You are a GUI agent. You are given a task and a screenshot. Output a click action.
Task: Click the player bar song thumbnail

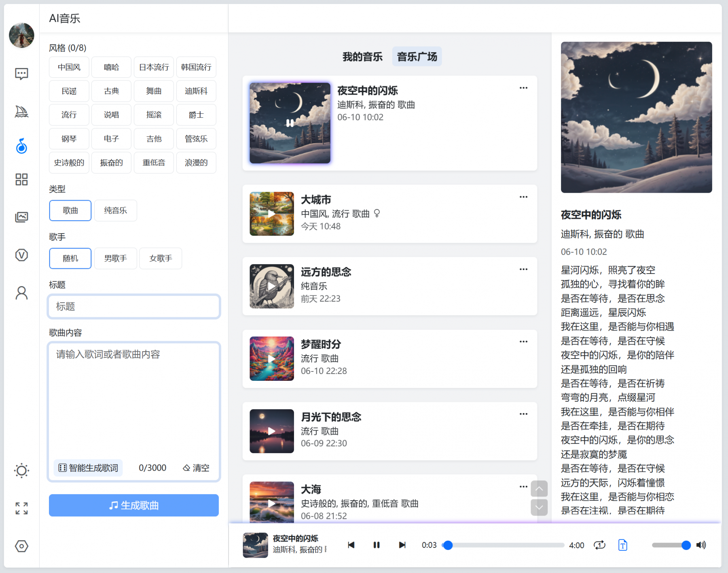point(255,545)
